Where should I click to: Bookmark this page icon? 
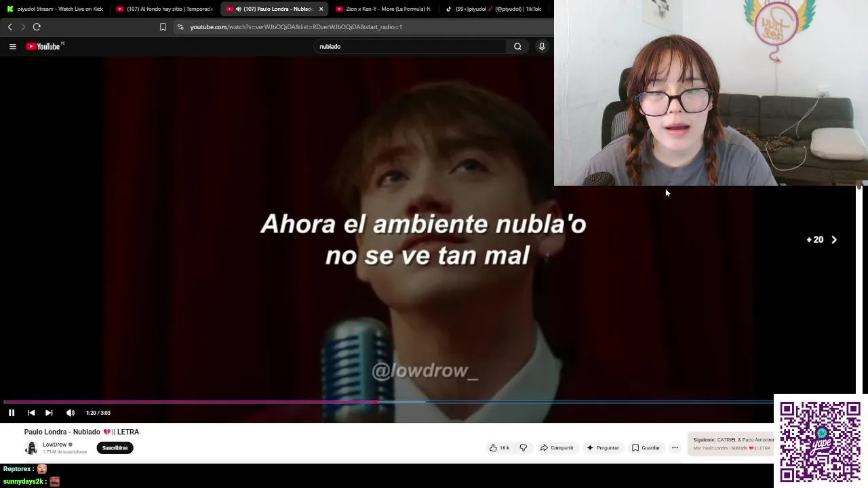(163, 26)
